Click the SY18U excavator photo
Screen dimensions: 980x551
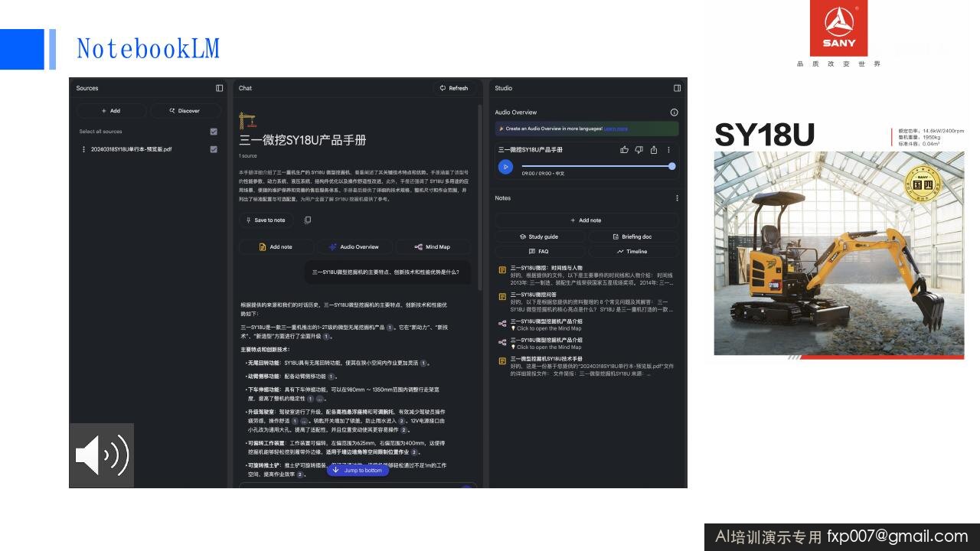click(839, 253)
